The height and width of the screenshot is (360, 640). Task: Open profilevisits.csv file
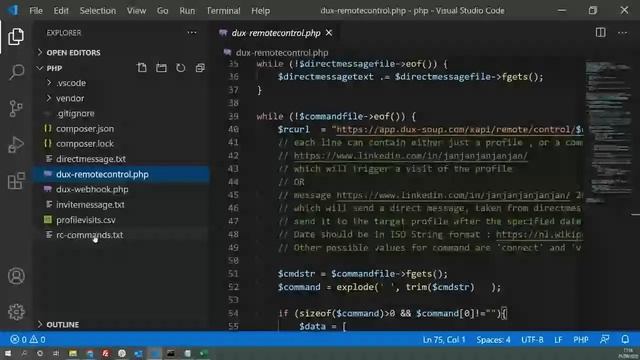[86, 220]
